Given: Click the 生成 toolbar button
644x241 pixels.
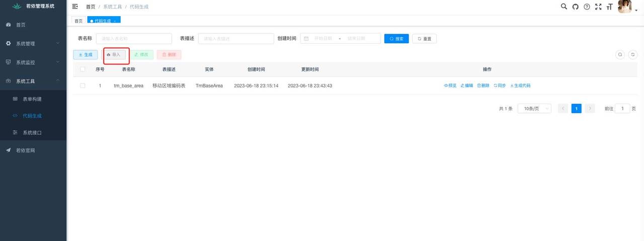Looking at the screenshot, I should pos(86,54).
